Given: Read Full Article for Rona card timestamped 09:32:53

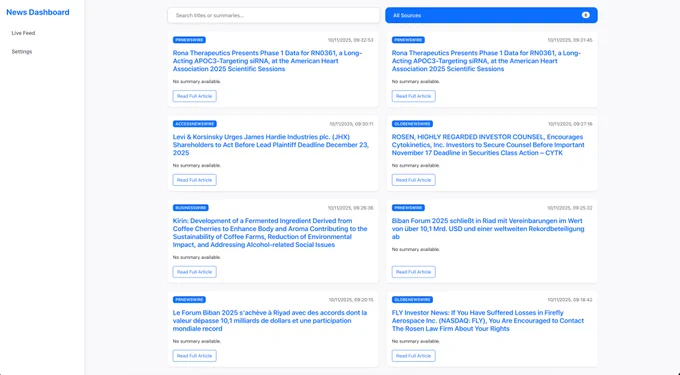Looking at the screenshot, I should [x=194, y=96].
